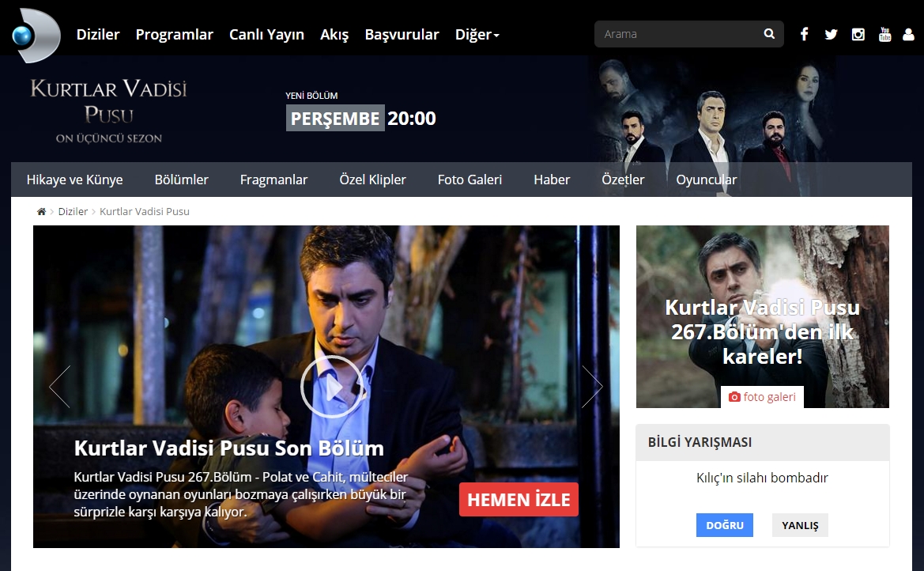The width and height of the screenshot is (924, 571).
Task: Open the foto galeri label
Action: click(x=762, y=397)
